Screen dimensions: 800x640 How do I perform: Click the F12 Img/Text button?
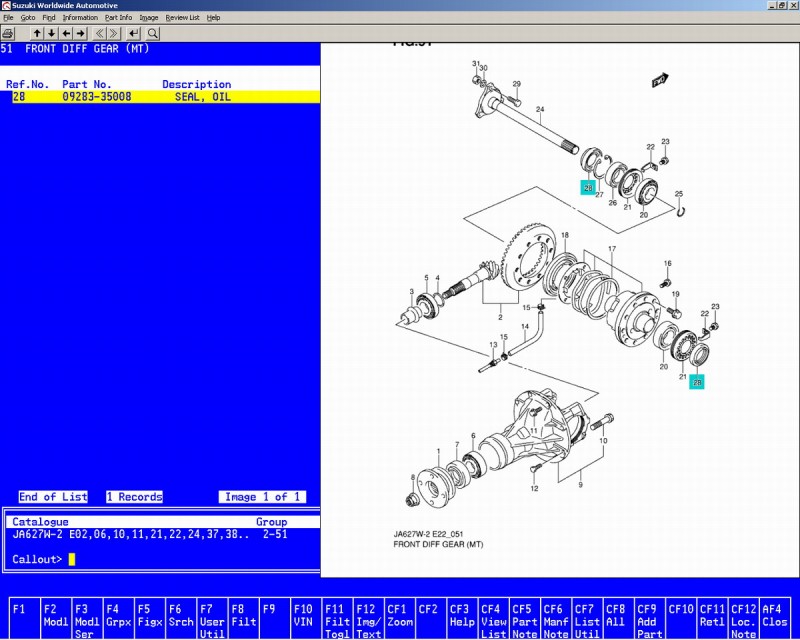(x=368, y=618)
